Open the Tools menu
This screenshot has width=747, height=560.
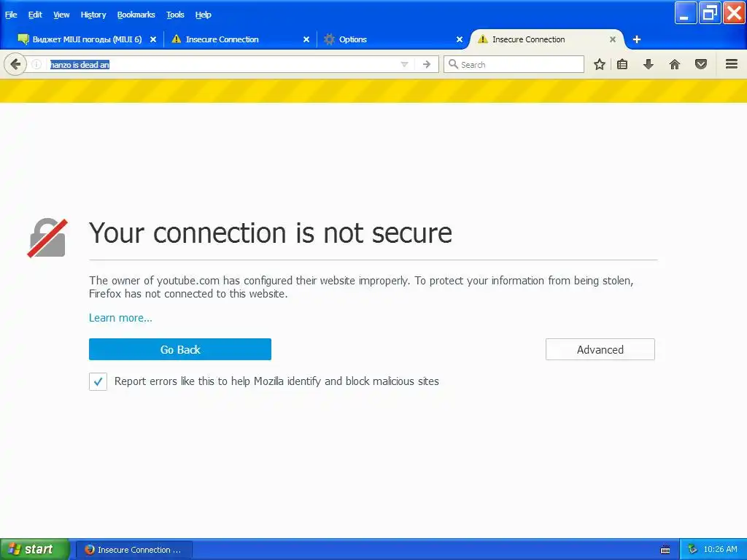[175, 15]
